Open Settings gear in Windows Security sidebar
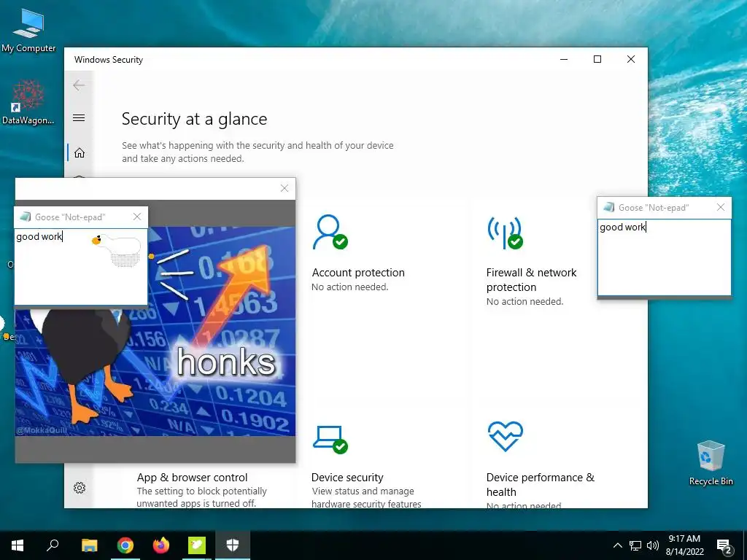Viewport: 747px width, 560px height. pyautogui.click(x=80, y=488)
